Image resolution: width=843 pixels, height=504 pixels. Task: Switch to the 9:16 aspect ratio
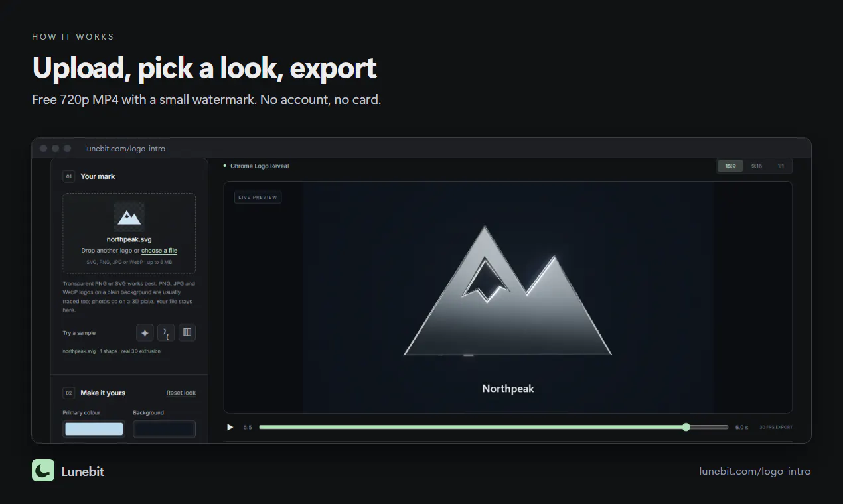757,166
